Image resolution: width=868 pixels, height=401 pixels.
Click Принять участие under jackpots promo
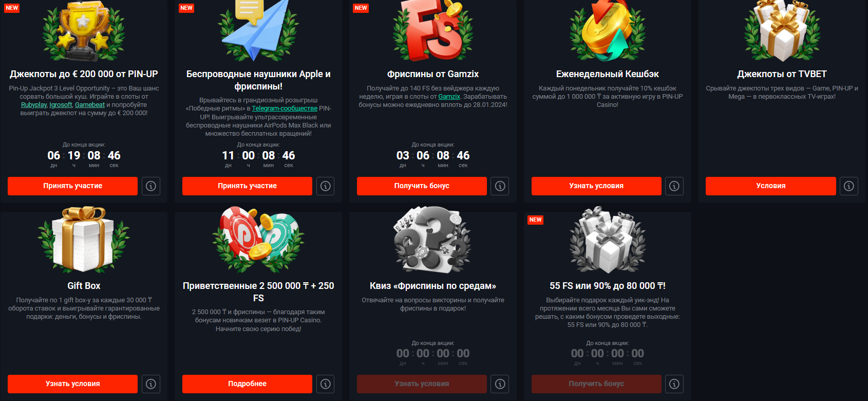72,186
